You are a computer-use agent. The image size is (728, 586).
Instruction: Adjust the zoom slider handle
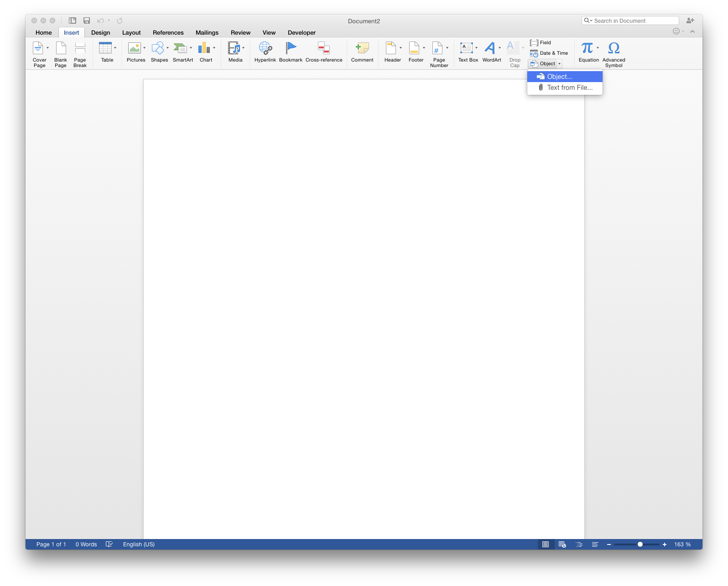pyautogui.click(x=640, y=545)
